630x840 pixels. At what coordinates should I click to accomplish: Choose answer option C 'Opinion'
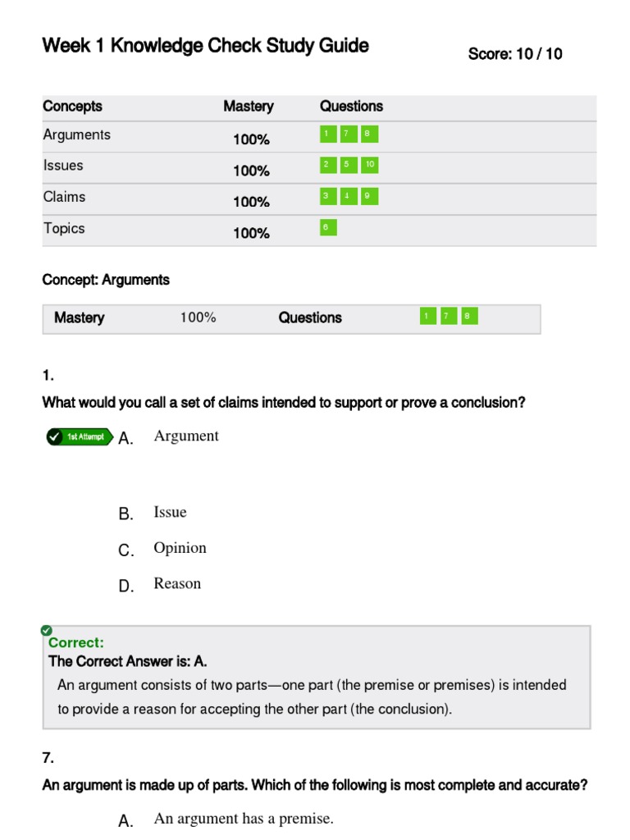[180, 548]
